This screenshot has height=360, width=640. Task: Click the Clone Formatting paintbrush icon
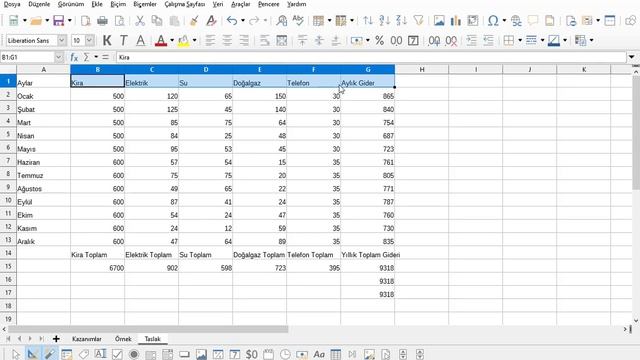pos(194,20)
